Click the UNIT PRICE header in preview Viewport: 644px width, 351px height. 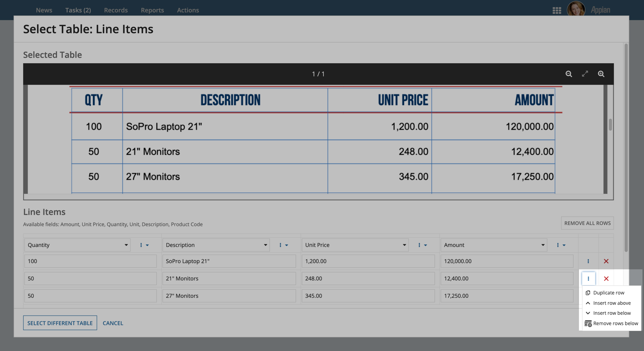[403, 100]
